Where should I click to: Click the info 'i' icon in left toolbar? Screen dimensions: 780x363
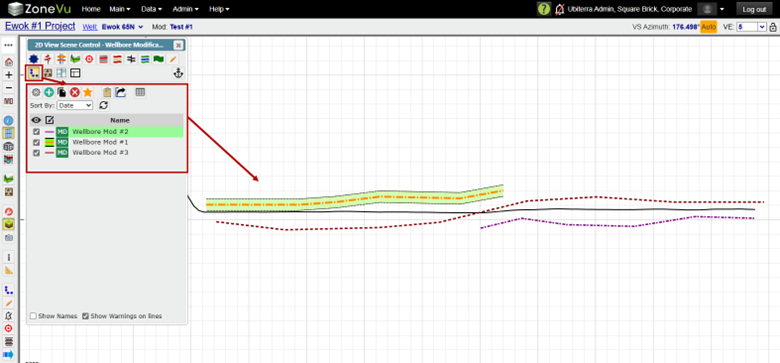pyautogui.click(x=8, y=257)
